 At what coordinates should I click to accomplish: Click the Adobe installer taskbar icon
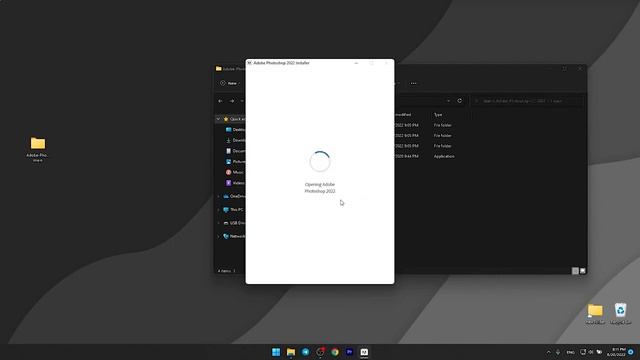pyautogui.click(x=364, y=352)
